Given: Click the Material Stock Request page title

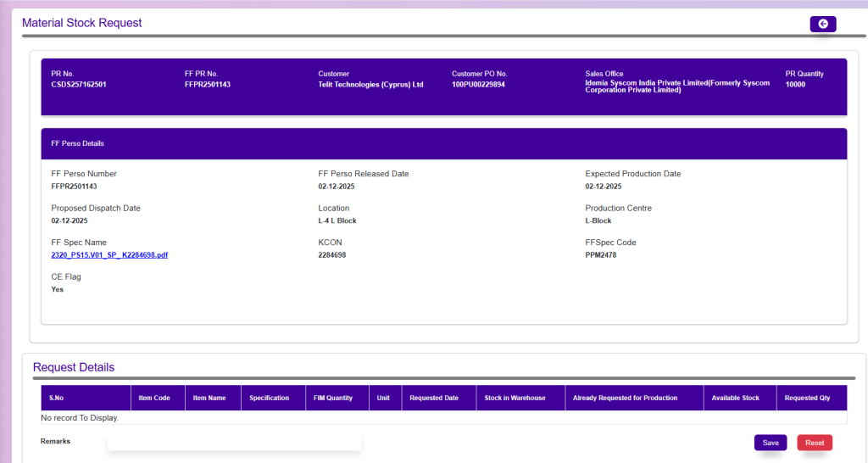Looking at the screenshot, I should [x=82, y=23].
